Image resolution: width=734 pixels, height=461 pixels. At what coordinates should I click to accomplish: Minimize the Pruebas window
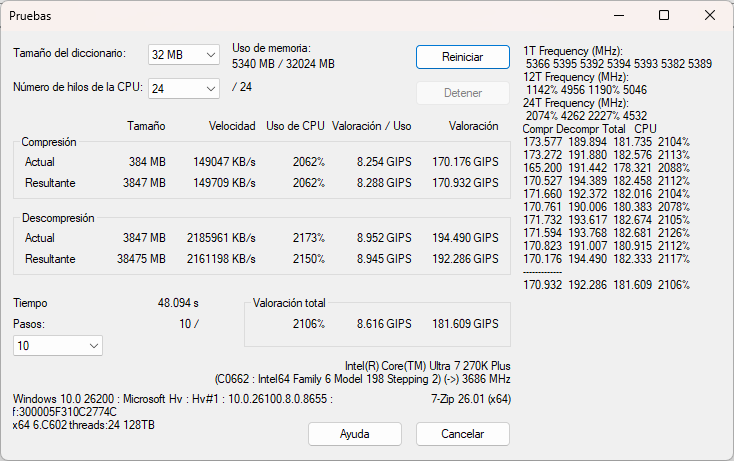(619, 15)
